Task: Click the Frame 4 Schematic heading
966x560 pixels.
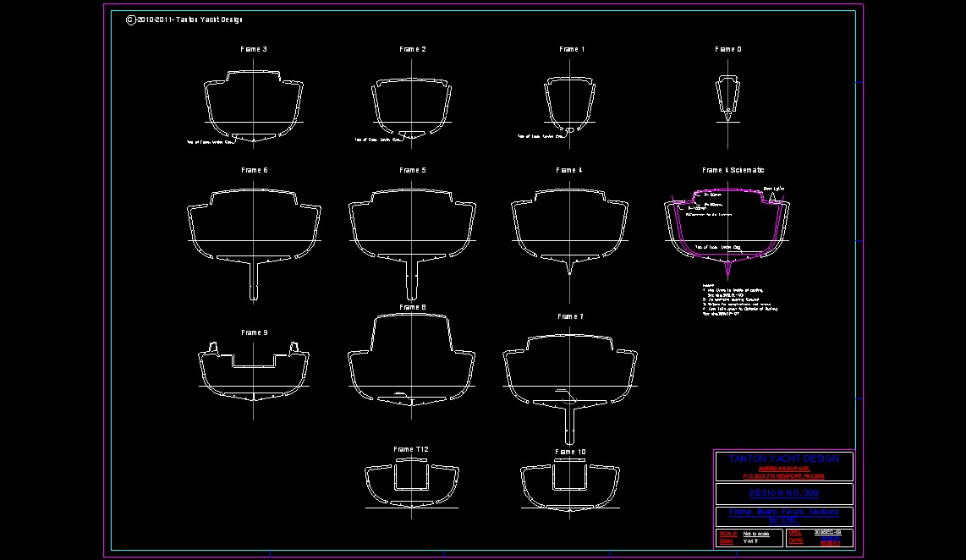Action: pos(733,171)
